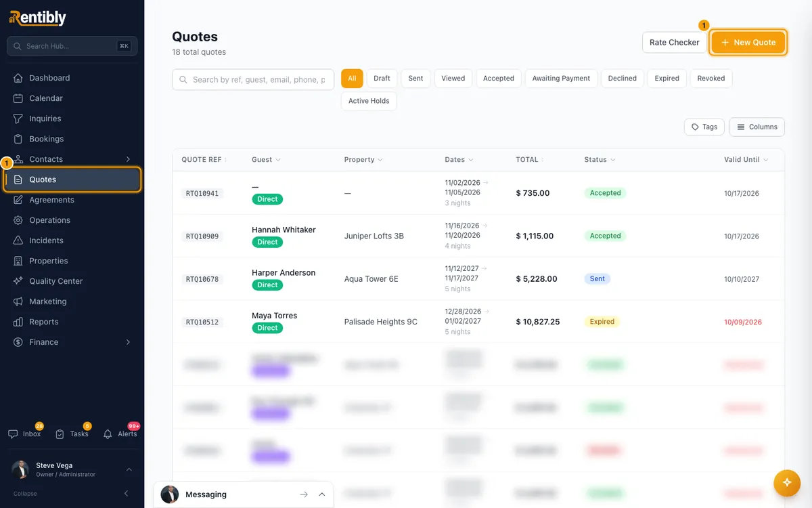Click the Inquiries funnel icon
The image size is (812, 508).
(18, 119)
